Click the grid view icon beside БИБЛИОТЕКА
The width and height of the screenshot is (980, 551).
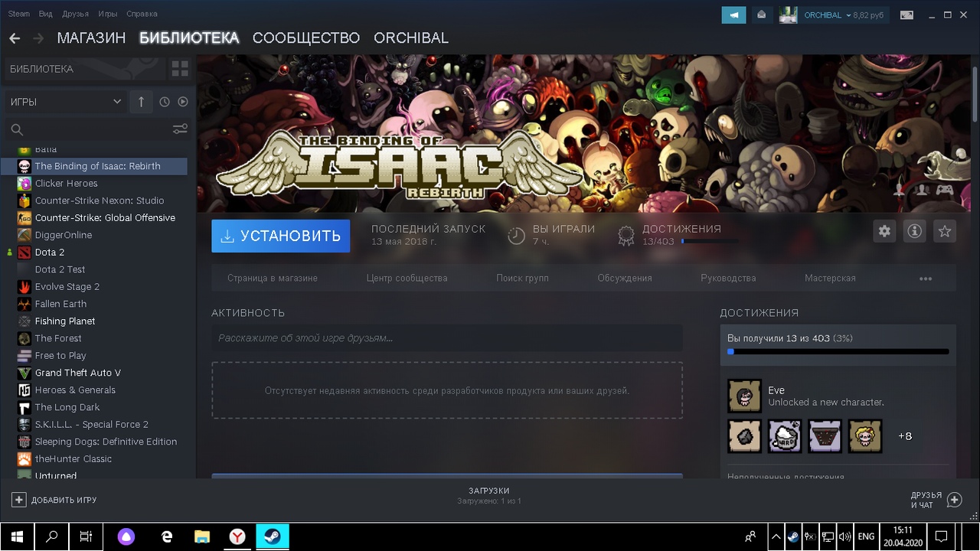180,69
